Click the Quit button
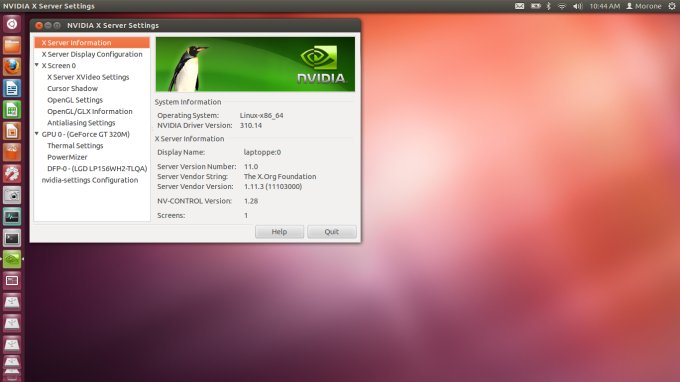Screen dimensions: 680x382 click(332, 232)
